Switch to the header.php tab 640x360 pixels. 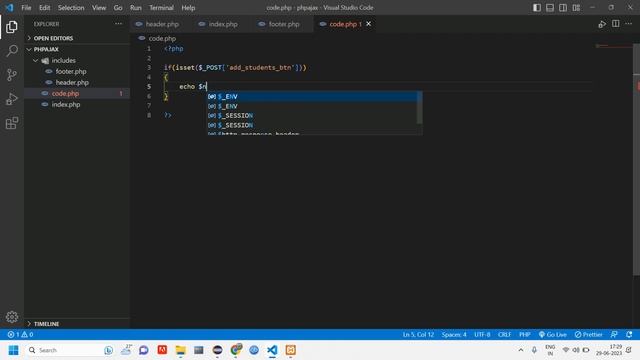(162, 24)
